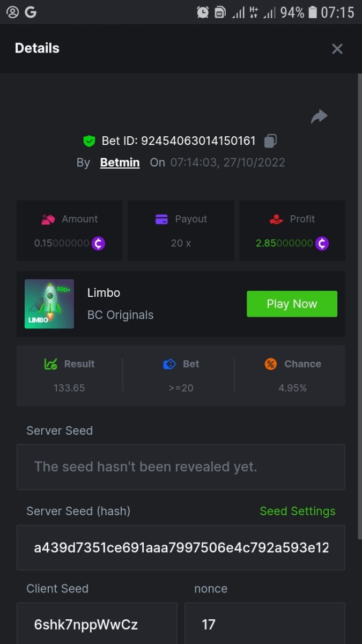Copy the Bet ID with copy icon
This screenshot has height=644, width=362.
(270, 141)
